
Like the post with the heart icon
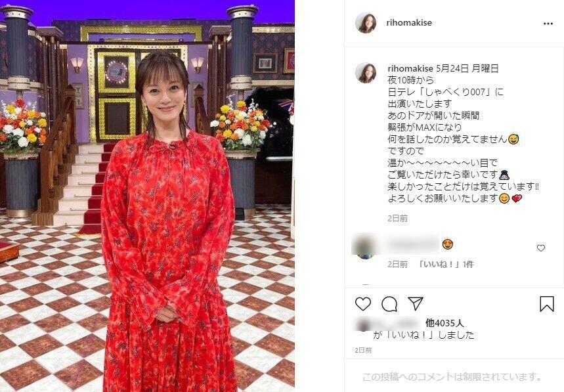click(x=363, y=304)
